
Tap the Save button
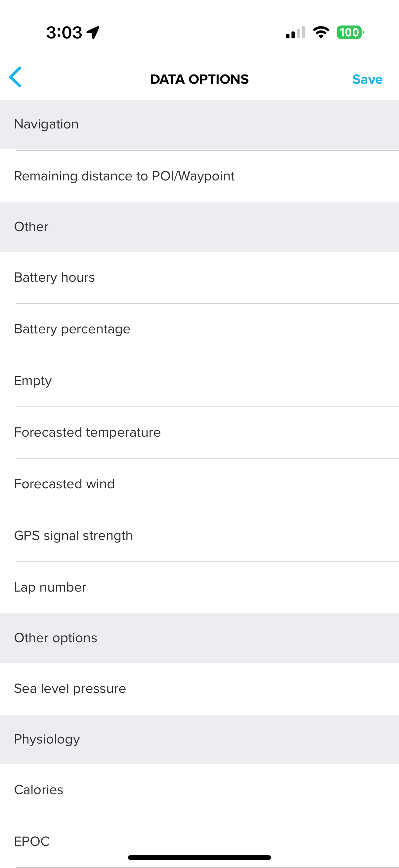click(367, 79)
